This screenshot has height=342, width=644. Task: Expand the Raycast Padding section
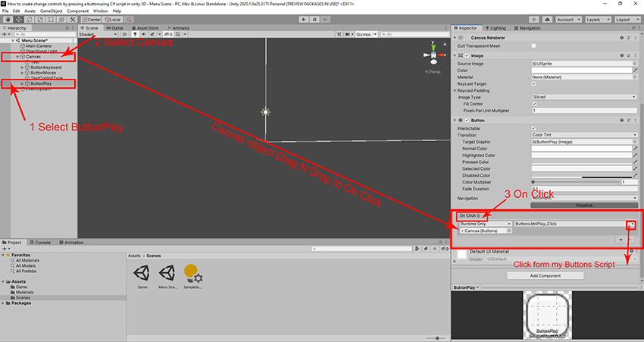[455, 90]
